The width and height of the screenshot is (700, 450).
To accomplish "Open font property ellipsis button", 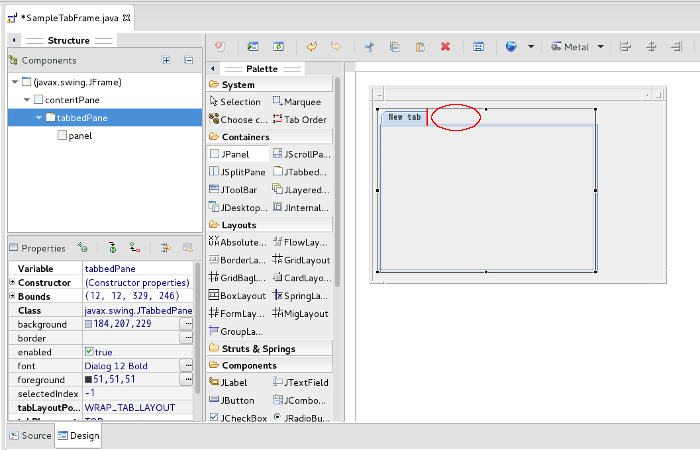I will pos(187,366).
